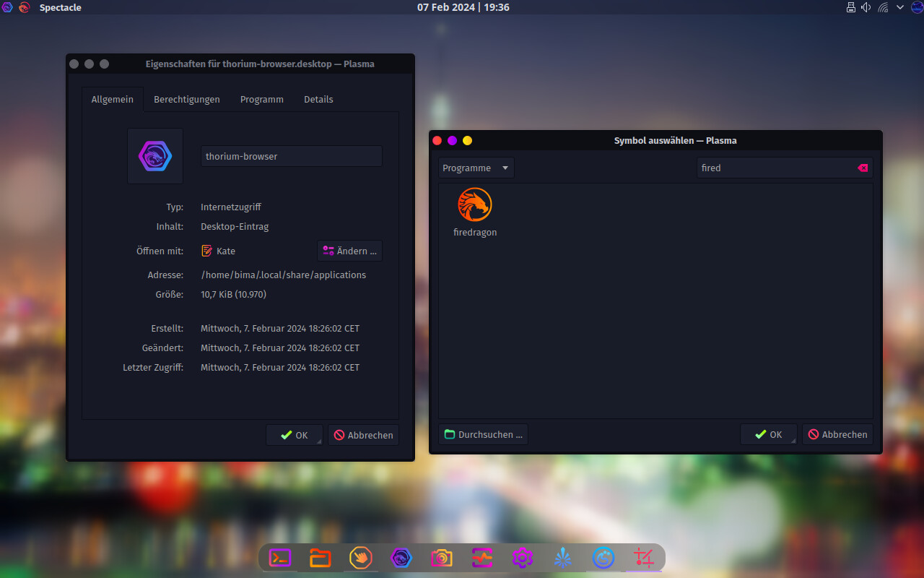
Task: Open the Wi-Fi network tray icon
Action: coord(883,7)
